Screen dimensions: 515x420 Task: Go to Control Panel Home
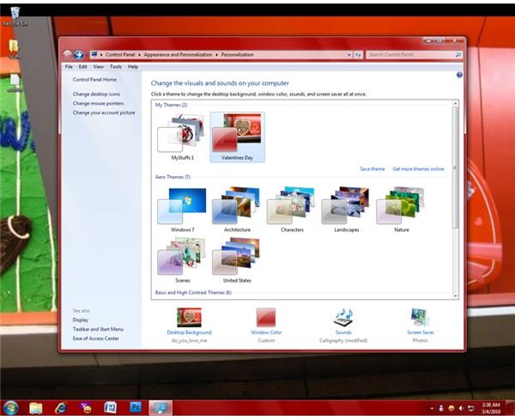(94, 80)
